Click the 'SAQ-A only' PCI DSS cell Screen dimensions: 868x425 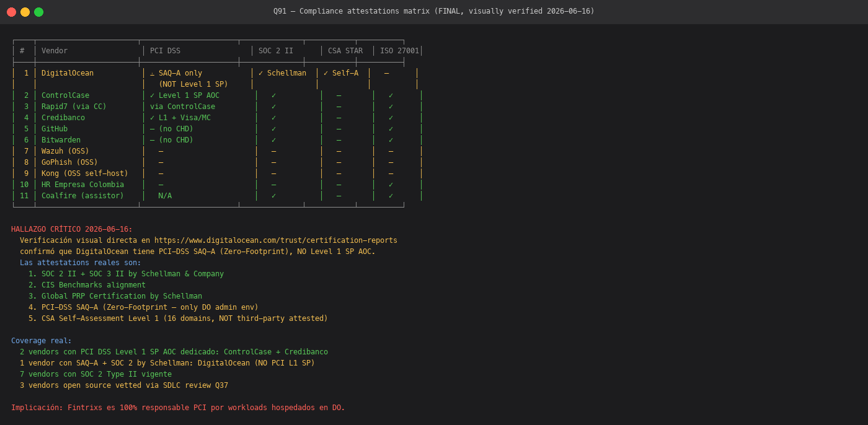pyautogui.click(x=176, y=73)
